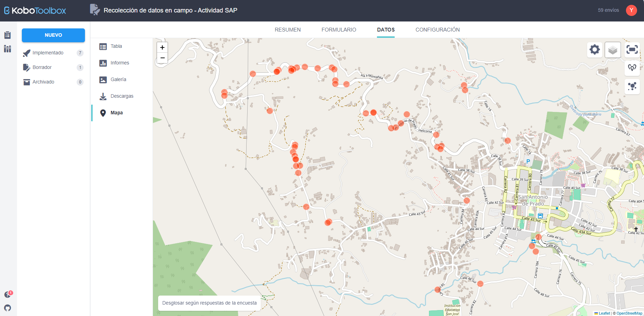Switch to the FORMULARIO tab
This screenshot has height=316, width=644.
click(338, 30)
